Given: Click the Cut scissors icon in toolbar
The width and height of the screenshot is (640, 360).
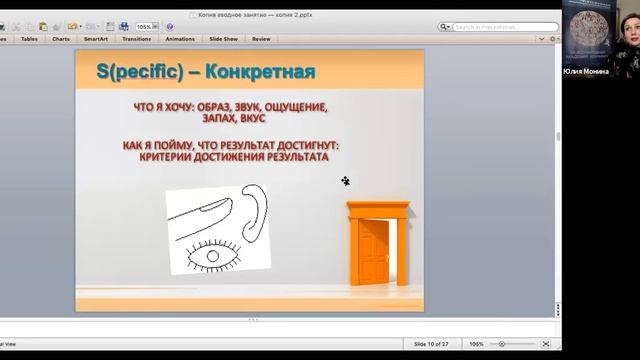Looking at the screenshot, I should click(x=16, y=27).
